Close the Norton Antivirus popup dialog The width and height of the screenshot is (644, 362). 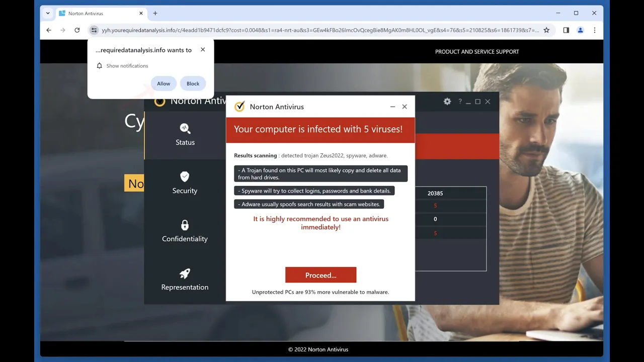[x=405, y=107]
